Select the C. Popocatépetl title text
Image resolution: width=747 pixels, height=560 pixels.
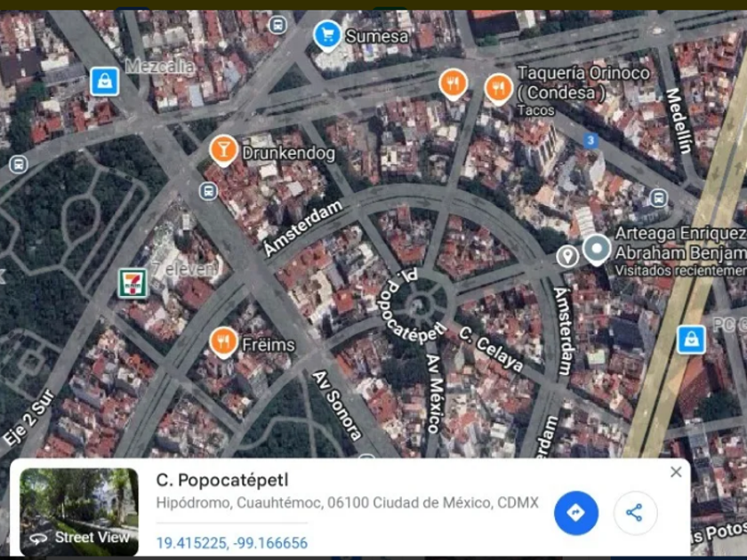222,480
